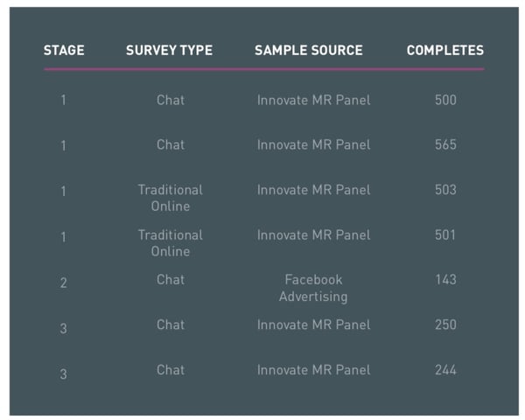Select Innovate MR Panel in the 565 row

[313, 144]
